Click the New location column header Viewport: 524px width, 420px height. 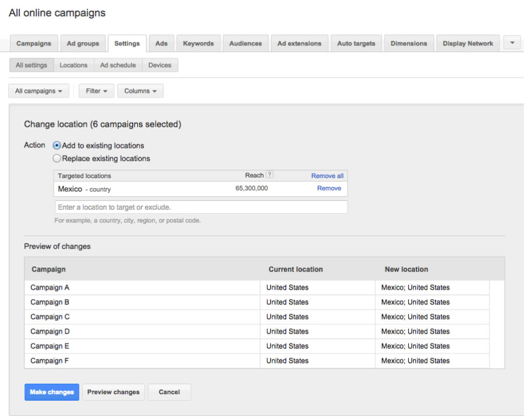pyautogui.click(x=407, y=269)
